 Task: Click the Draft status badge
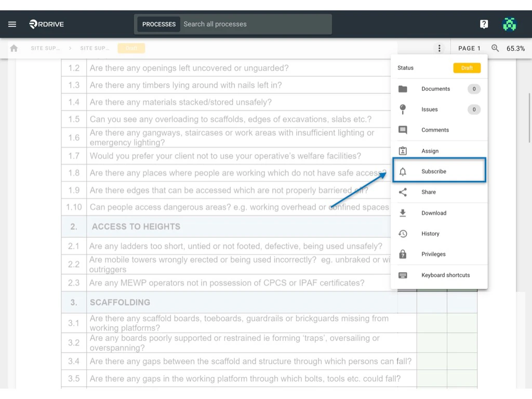point(467,68)
